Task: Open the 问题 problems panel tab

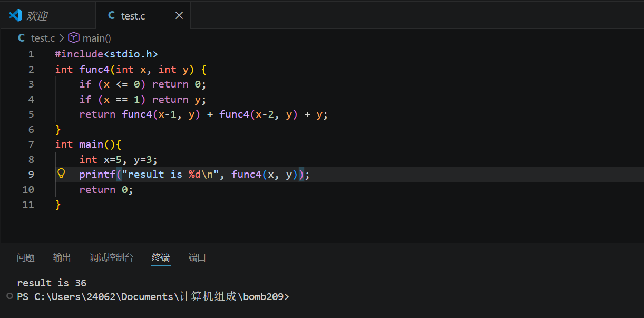Action: coord(26,257)
